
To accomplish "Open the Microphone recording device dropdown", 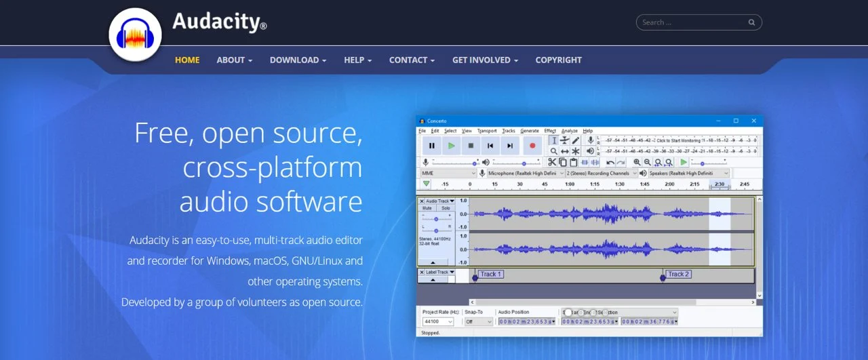I will (x=526, y=174).
